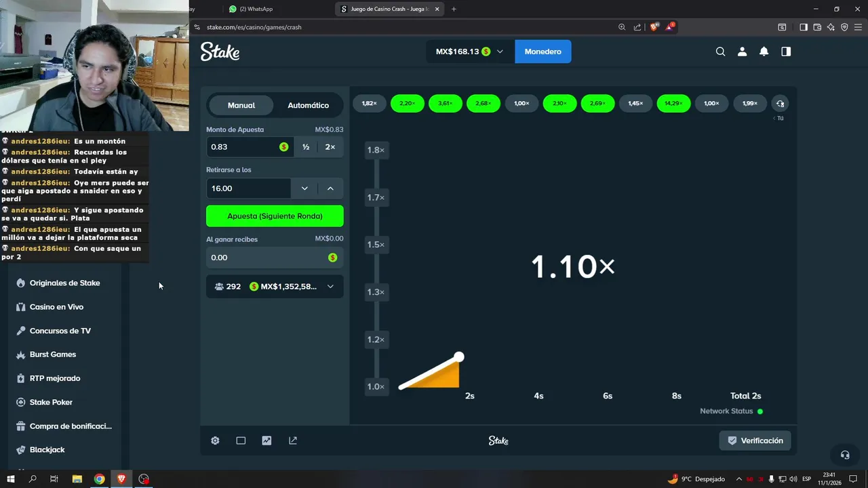The image size is (868, 488).
Task: Open Brave Wallet icon
Action: [x=817, y=27]
